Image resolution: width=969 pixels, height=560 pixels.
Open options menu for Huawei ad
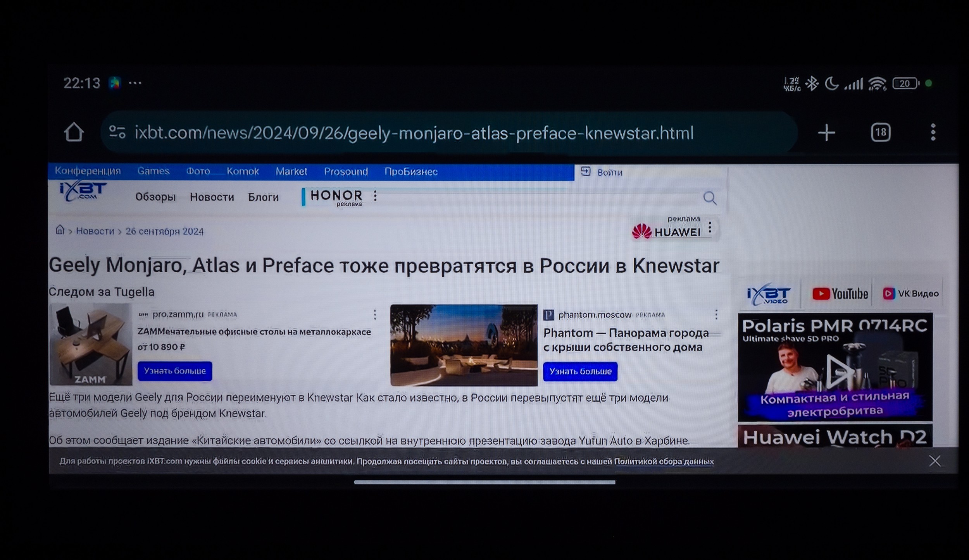point(710,228)
